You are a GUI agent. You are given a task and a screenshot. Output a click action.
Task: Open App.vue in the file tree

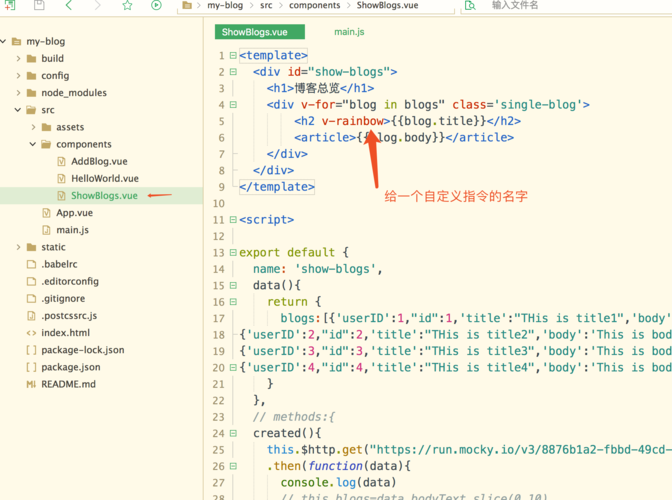click(x=74, y=213)
